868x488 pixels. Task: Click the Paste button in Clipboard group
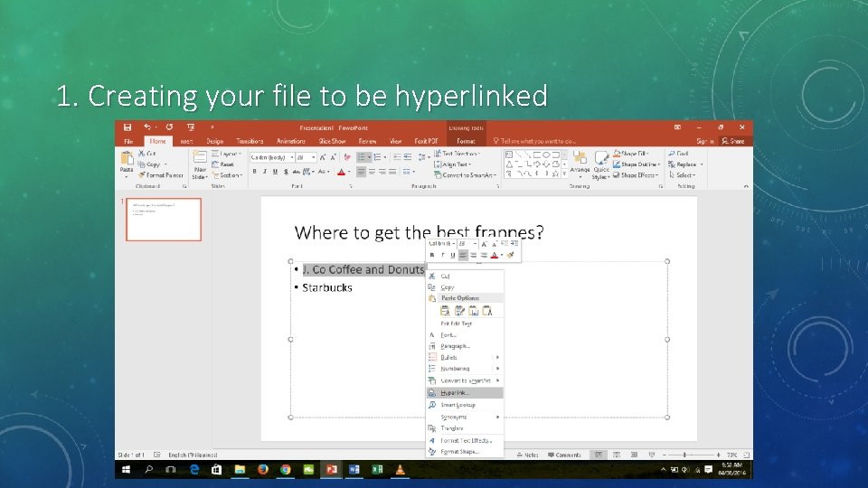point(127,164)
